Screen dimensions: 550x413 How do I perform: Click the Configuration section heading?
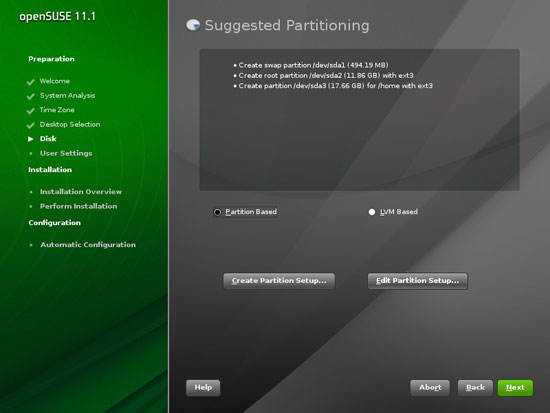click(55, 223)
